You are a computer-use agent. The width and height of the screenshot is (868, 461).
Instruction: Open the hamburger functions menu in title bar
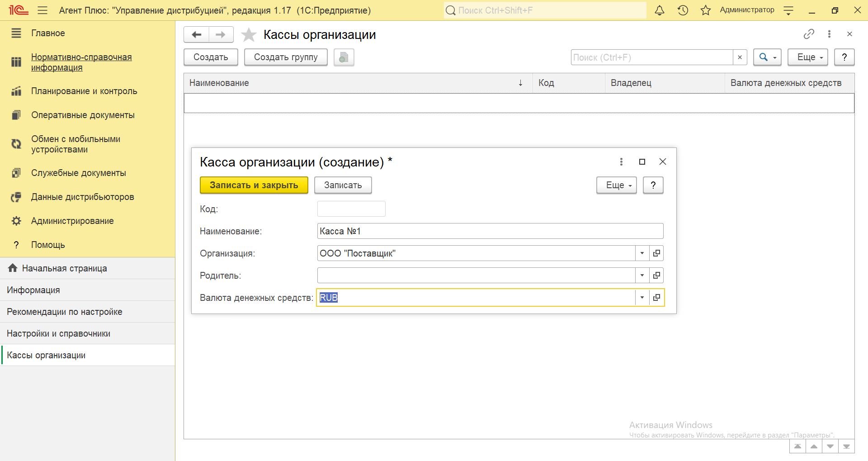pyautogui.click(x=42, y=10)
